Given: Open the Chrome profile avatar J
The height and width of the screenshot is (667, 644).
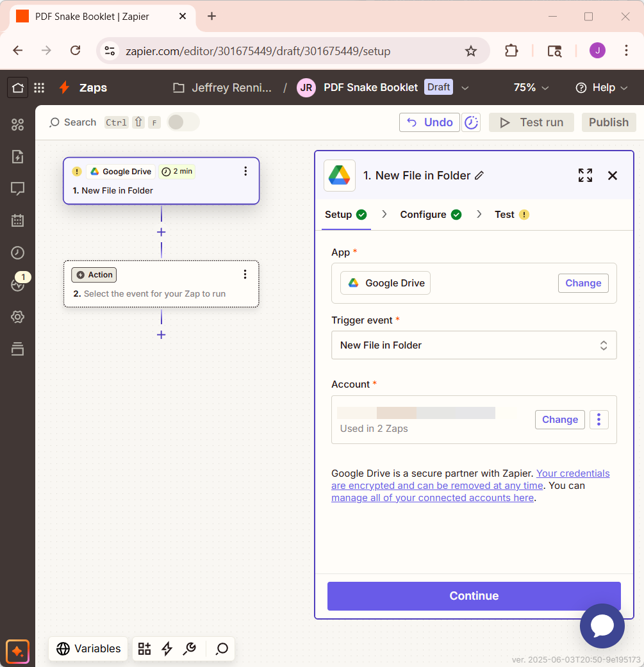Looking at the screenshot, I should point(597,51).
